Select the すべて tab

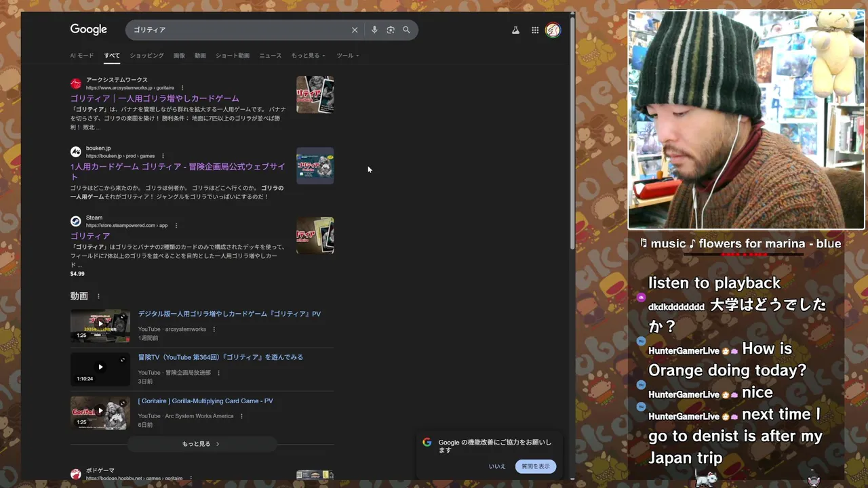pos(112,56)
